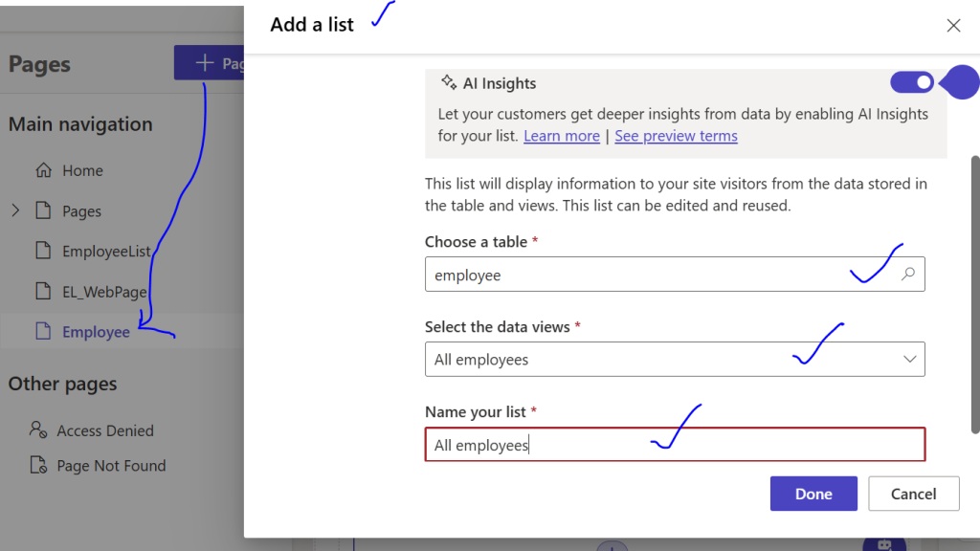Click the EL_WebPage page icon

click(x=43, y=291)
